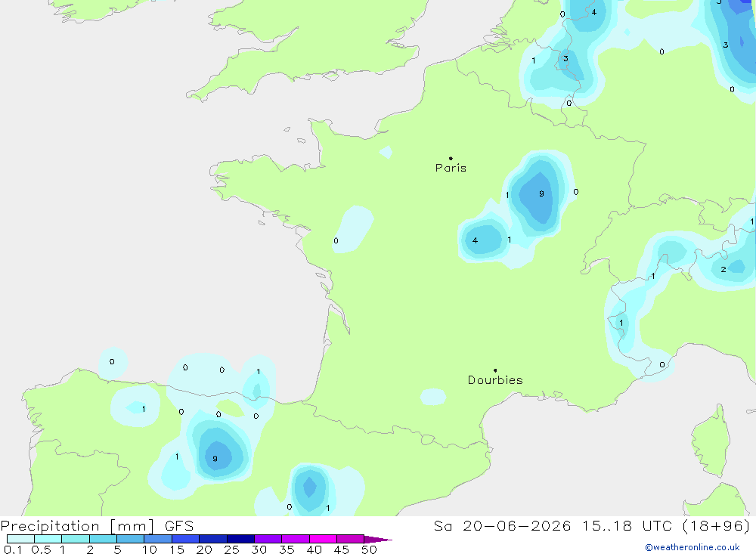This screenshot has height=554, width=756.
Task: Pick the 1–2 mm legend swatch
Action: [76, 539]
